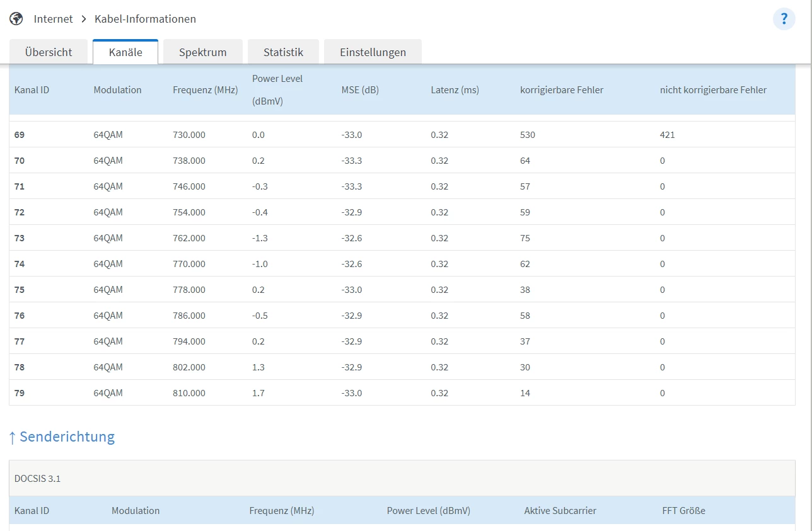Click the nicht korrigierbare Fehler header
This screenshot has width=812, height=531.
point(713,90)
